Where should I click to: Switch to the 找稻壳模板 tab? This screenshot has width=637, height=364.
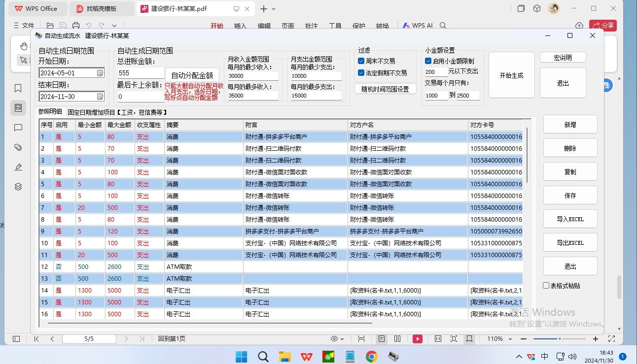point(102,9)
